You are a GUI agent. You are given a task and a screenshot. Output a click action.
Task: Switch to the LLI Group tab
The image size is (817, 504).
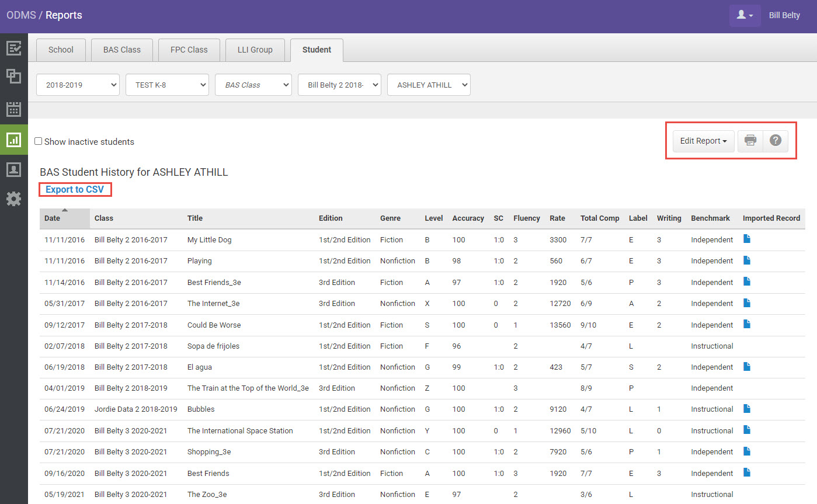[x=255, y=50]
